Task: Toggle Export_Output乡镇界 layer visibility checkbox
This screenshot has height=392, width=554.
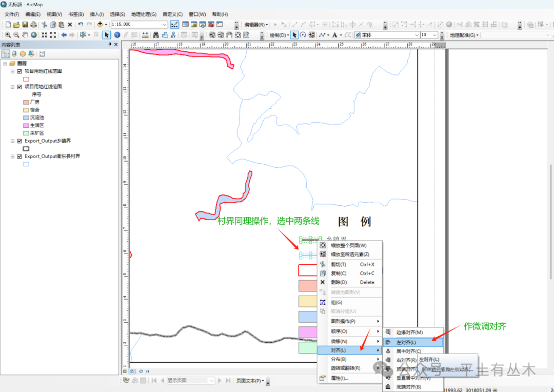Action: (x=20, y=141)
